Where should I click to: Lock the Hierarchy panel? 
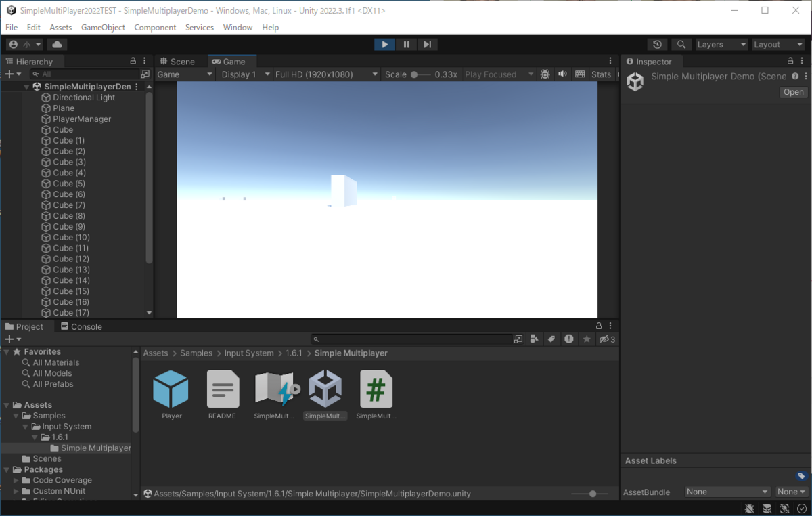[x=133, y=61]
